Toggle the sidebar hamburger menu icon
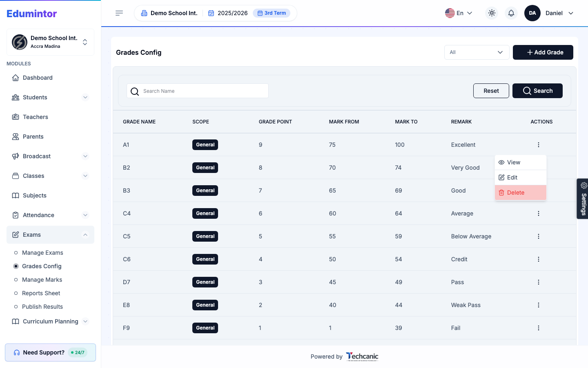Image resolution: width=588 pixels, height=368 pixels. point(119,13)
